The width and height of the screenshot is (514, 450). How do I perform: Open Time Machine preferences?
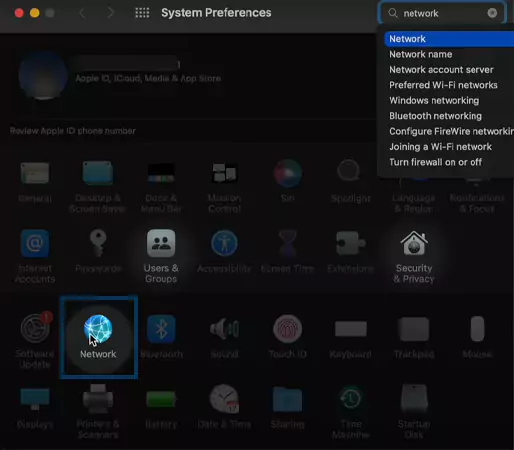pos(351,399)
